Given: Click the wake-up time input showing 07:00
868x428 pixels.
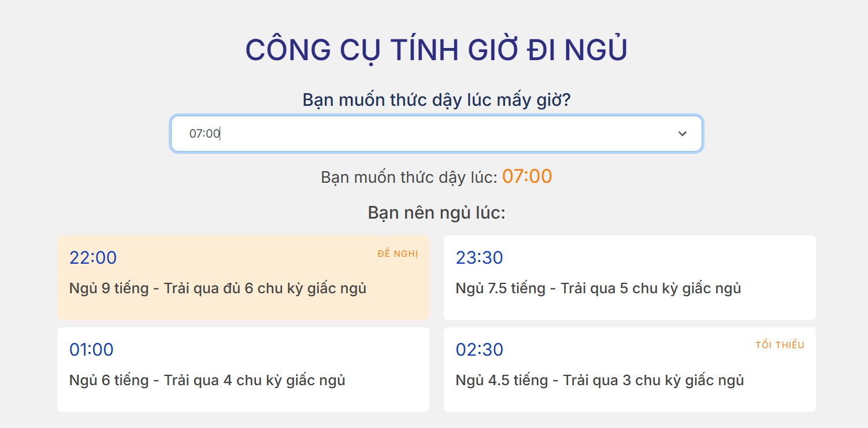Looking at the screenshot, I should pos(405,134).
